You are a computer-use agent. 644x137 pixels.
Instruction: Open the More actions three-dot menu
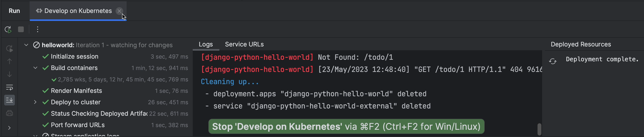[x=37, y=29]
